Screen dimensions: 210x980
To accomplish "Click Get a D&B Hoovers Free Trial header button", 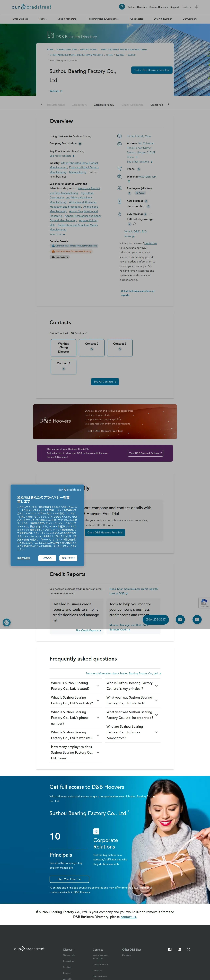I will pos(152,70).
